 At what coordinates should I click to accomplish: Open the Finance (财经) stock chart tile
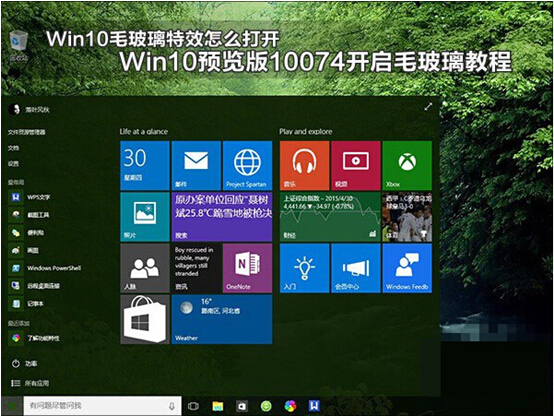click(x=330, y=217)
